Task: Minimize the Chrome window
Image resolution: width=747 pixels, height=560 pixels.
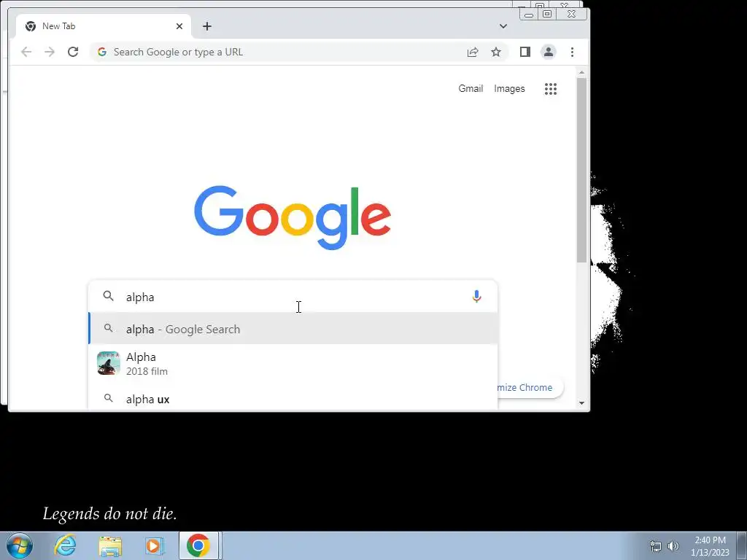Action: [529, 15]
